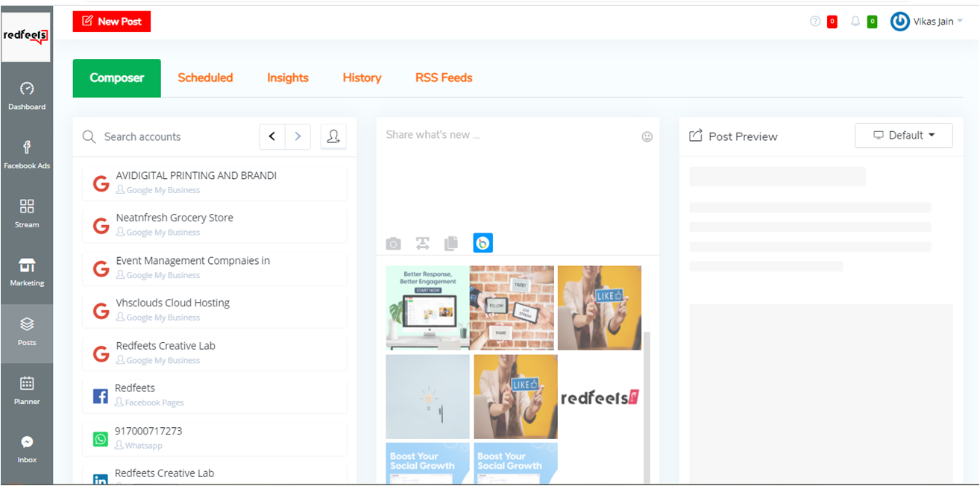980x486 pixels.
Task: Click the green notification counter badge
Action: click(872, 22)
